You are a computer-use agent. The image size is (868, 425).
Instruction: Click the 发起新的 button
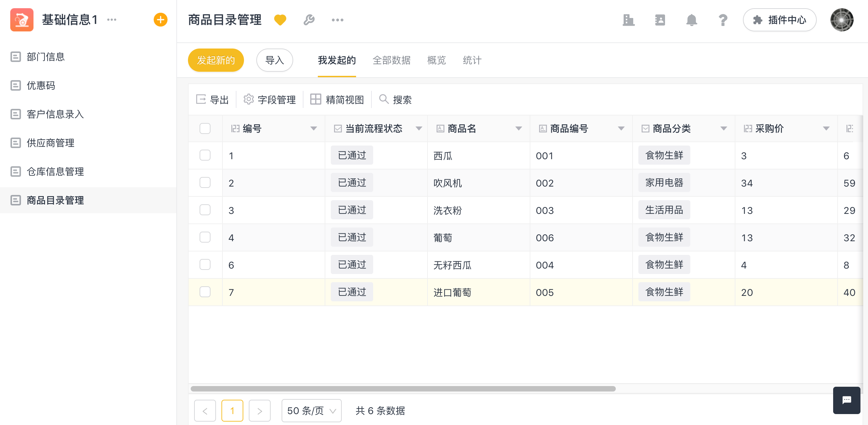[x=216, y=60]
